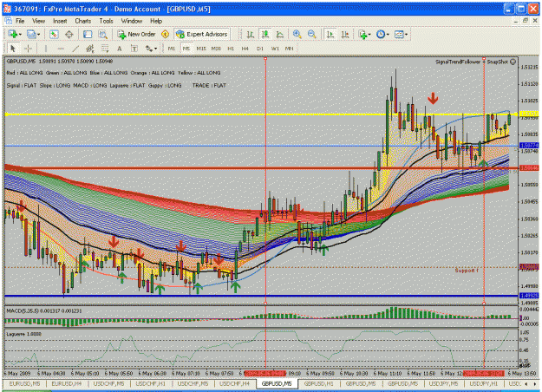The image size is (542, 392).
Task: Open the Help menu
Action: pos(156,21)
